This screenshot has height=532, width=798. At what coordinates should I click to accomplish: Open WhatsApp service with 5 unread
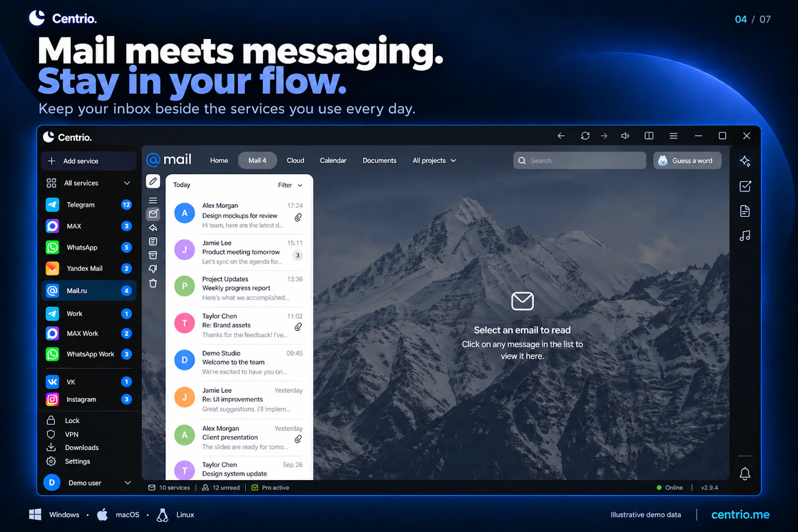(89, 247)
